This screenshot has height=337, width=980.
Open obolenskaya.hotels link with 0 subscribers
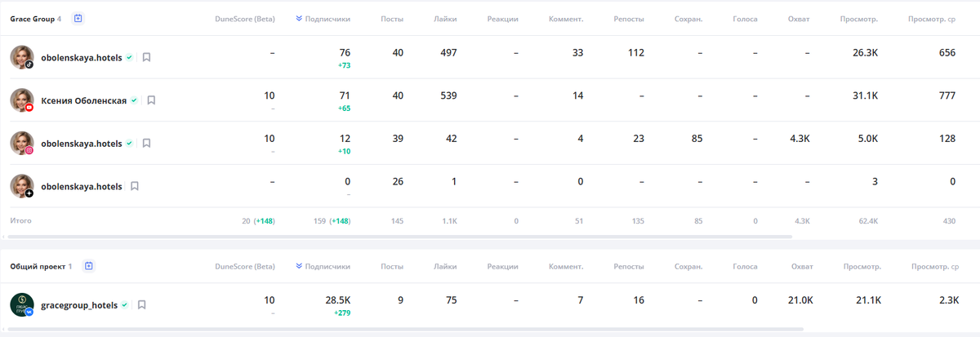82,186
